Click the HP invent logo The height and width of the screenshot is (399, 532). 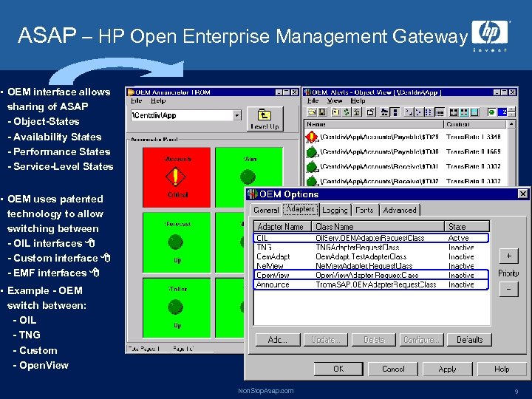point(491,35)
